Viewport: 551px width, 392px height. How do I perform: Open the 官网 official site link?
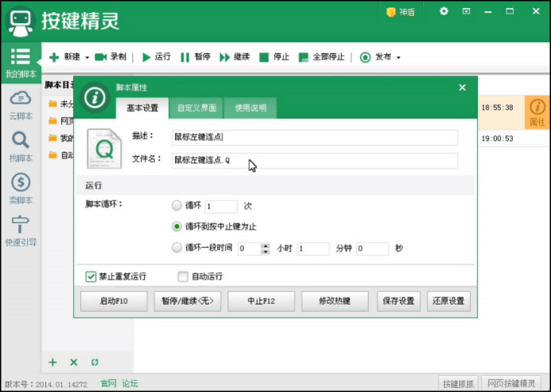point(108,383)
